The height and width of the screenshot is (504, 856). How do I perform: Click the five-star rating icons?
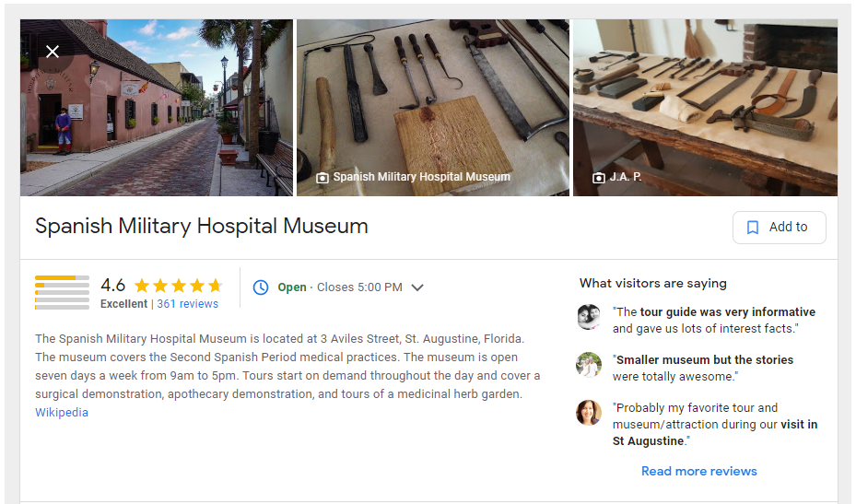tap(179, 285)
